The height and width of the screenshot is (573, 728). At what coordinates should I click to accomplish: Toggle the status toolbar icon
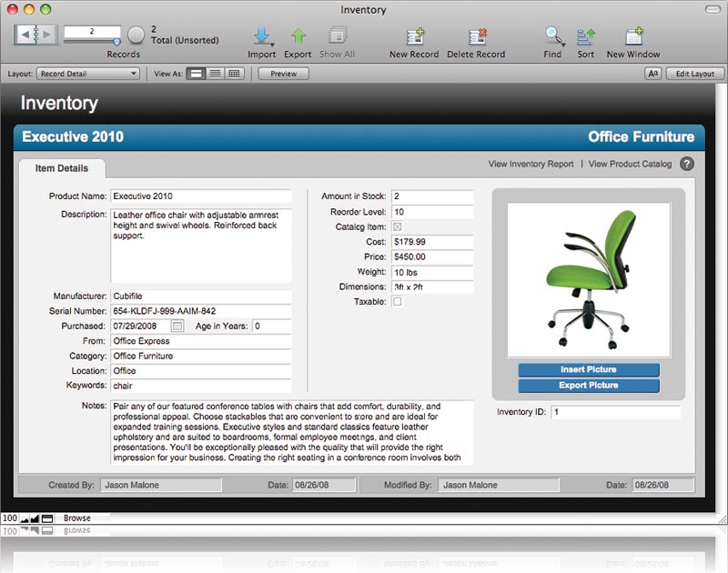point(47,518)
